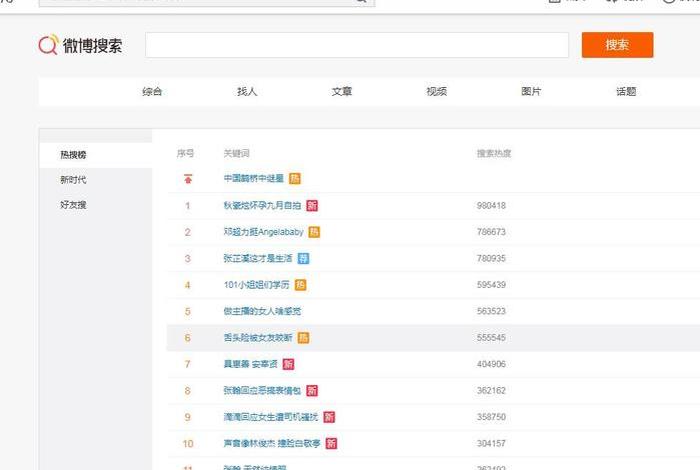
Task: Open the rank 5 topic with heat 563523
Action: pos(262,312)
